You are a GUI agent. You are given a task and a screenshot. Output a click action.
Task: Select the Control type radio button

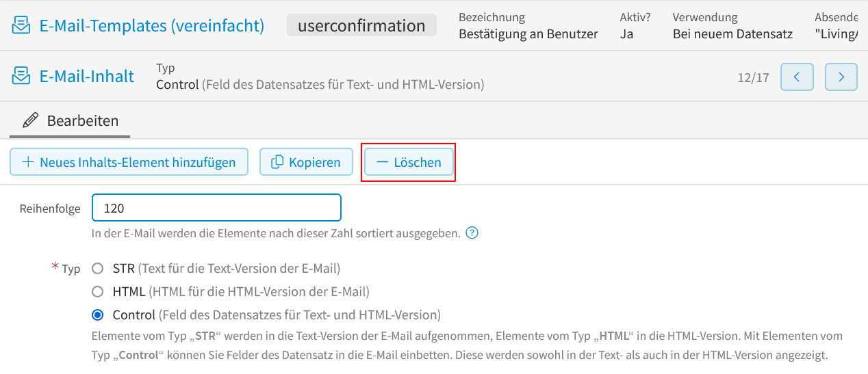[x=98, y=315]
